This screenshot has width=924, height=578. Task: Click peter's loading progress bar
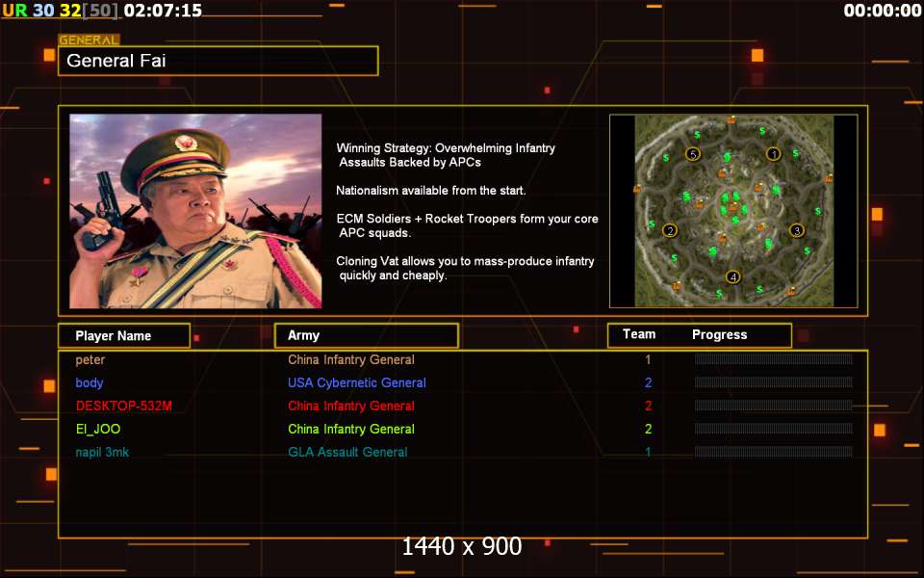774,359
